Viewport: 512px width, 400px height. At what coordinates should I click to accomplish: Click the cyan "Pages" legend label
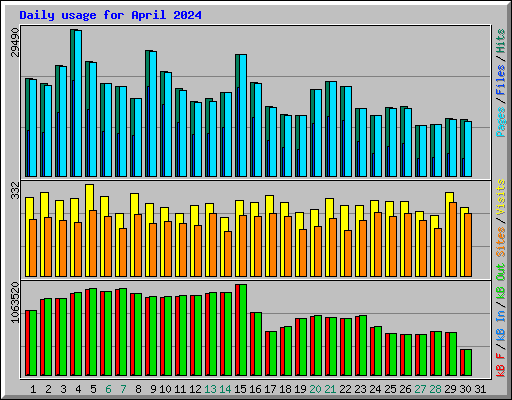[x=501, y=122]
